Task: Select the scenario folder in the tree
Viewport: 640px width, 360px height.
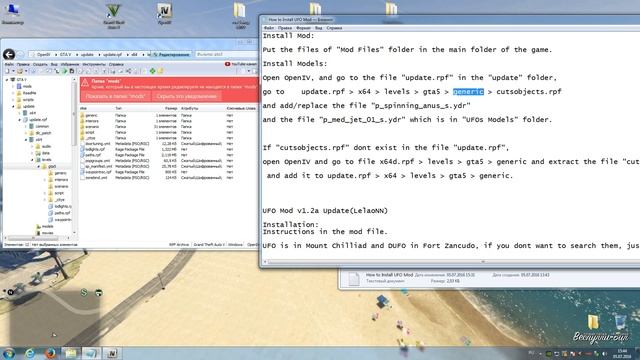Action: [61, 186]
